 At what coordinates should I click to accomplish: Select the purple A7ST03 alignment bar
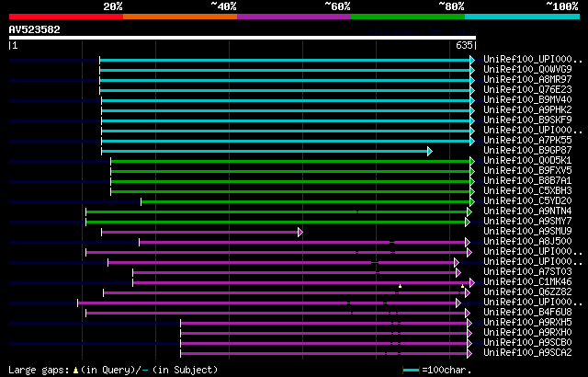(294, 273)
